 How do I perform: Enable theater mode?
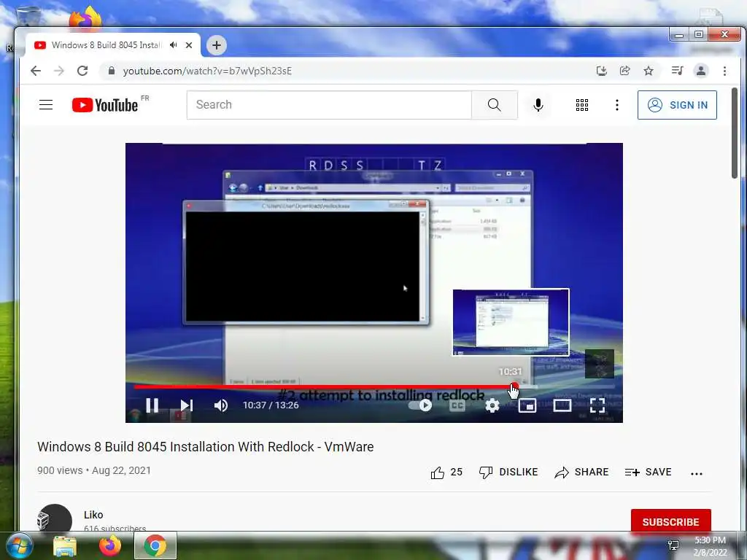pos(562,405)
